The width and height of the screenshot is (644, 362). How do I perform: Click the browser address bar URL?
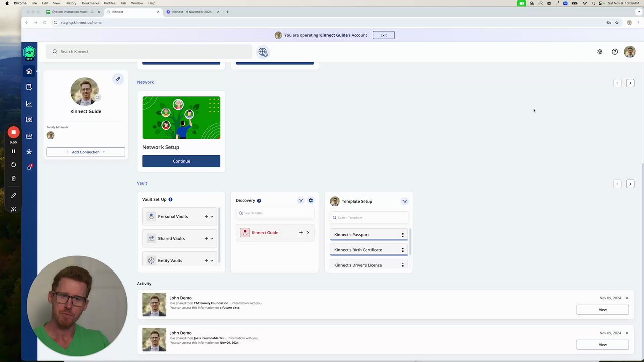point(81,23)
